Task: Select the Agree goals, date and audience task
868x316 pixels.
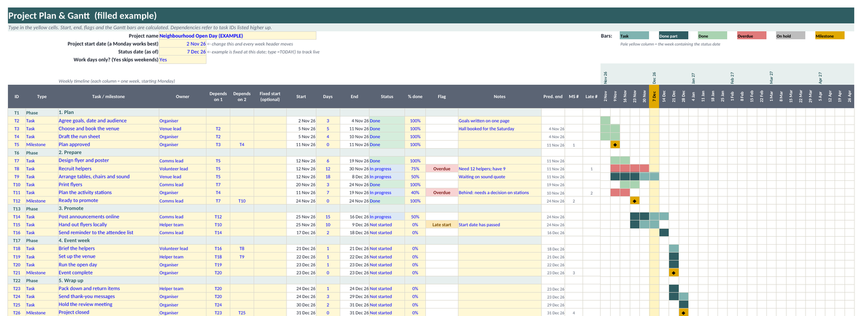Action: [x=108, y=121]
